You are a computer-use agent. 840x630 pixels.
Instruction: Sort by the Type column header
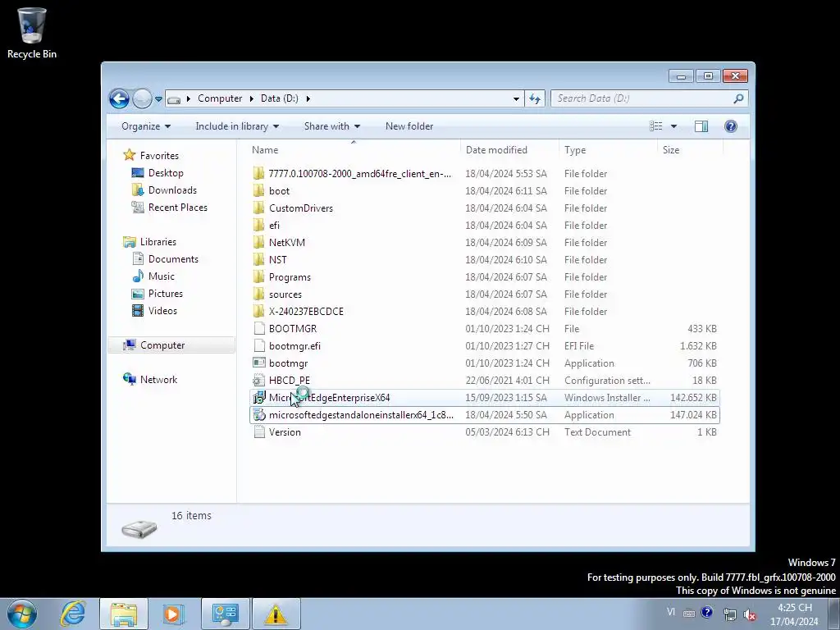tap(608, 150)
